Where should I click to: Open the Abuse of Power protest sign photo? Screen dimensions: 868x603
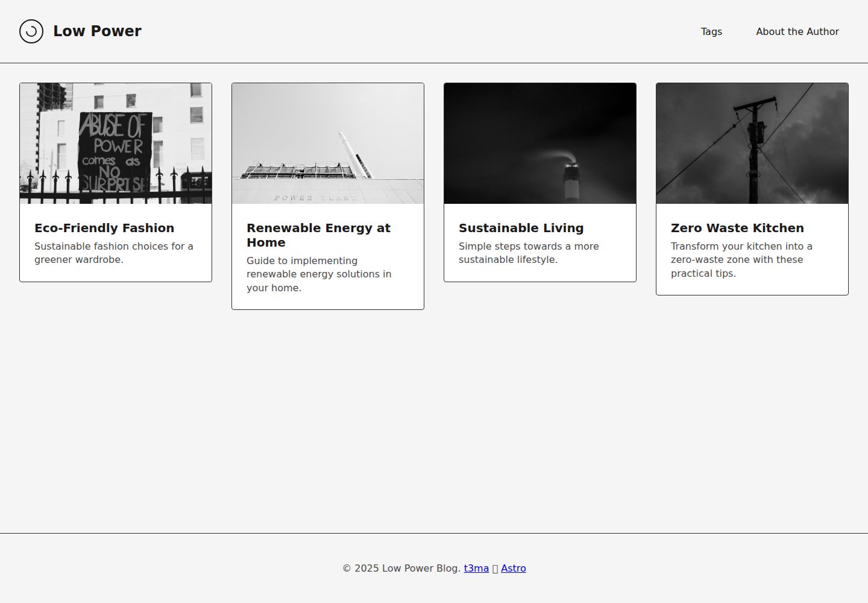pyautogui.click(x=116, y=144)
